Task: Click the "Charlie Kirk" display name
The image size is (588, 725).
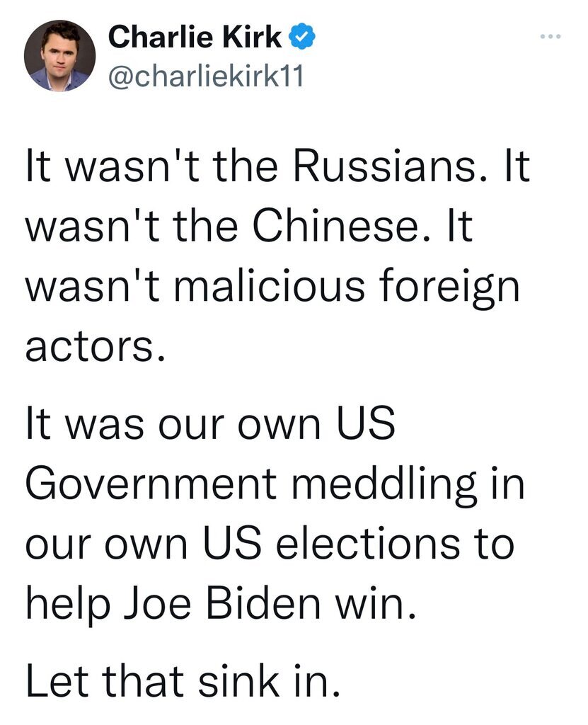Action: [195, 37]
